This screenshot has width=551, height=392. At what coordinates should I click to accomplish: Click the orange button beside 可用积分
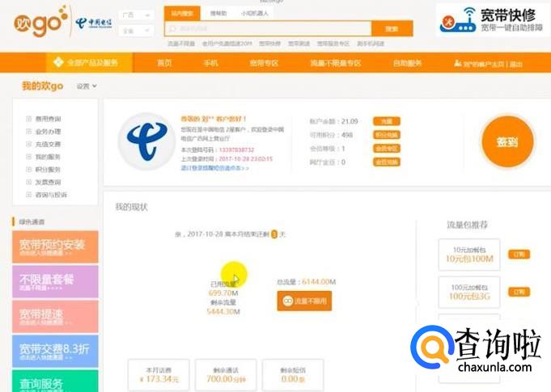[386, 135]
